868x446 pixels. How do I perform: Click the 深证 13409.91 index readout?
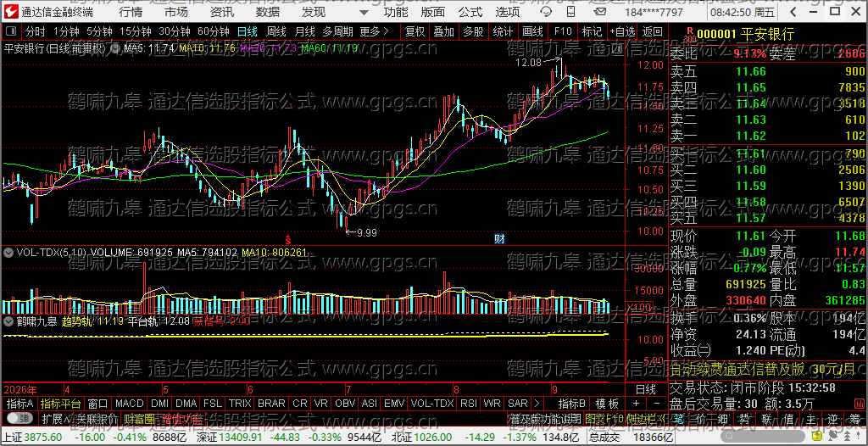pos(228,438)
